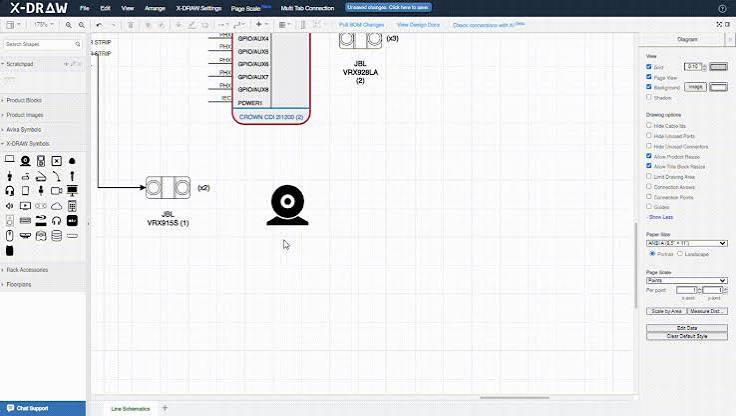This screenshot has height=416, width=736.
Task: Select the Landscape orientation option
Action: [680, 254]
